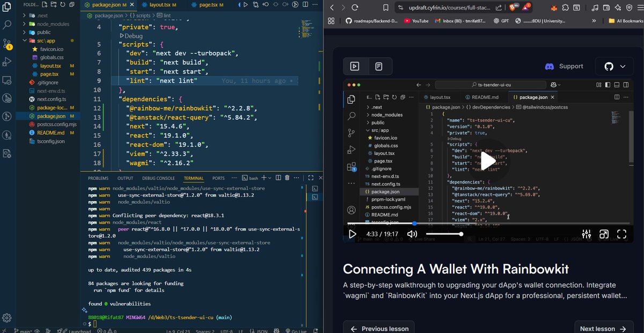Toggle picture-in-picture for the video
This screenshot has height=333, width=644.
pos(604,234)
